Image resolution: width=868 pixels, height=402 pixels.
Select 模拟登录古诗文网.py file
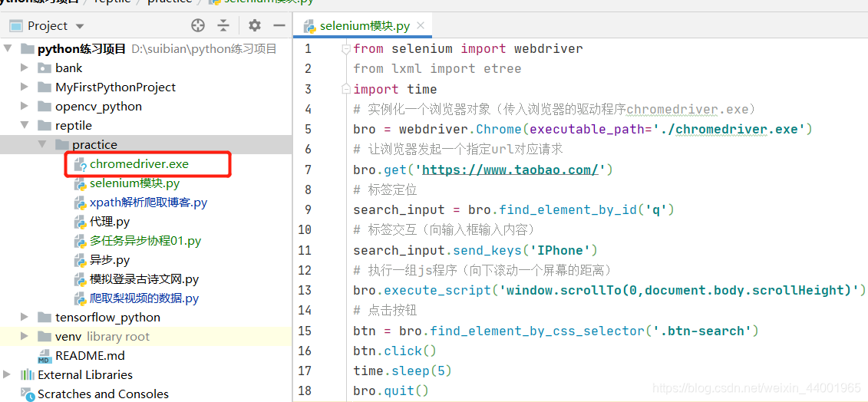144,279
